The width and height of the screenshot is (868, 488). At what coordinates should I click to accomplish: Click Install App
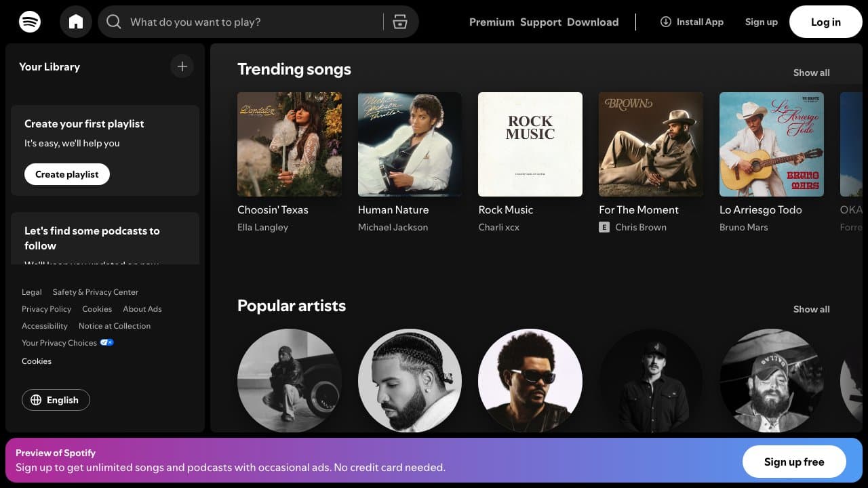pyautogui.click(x=692, y=22)
